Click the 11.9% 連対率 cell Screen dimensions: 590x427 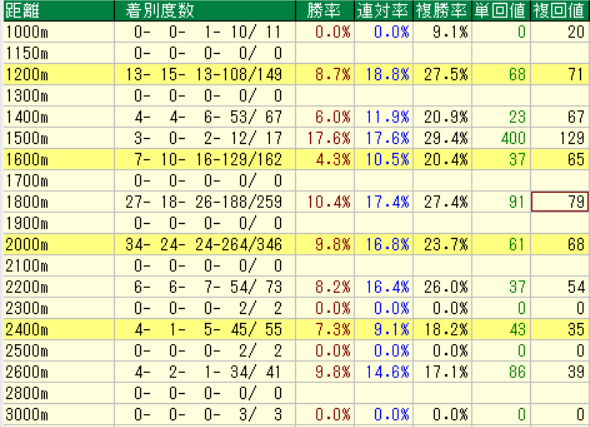tap(383, 117)
